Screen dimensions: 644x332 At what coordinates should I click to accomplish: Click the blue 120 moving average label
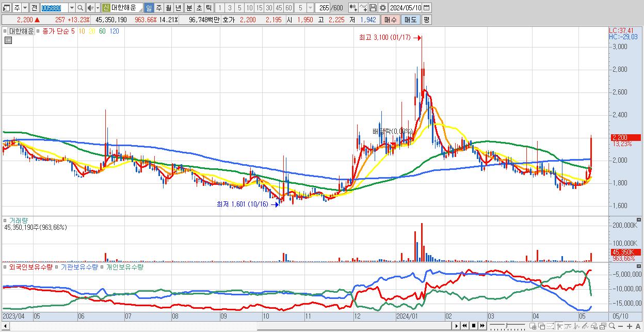coord(115,31)
